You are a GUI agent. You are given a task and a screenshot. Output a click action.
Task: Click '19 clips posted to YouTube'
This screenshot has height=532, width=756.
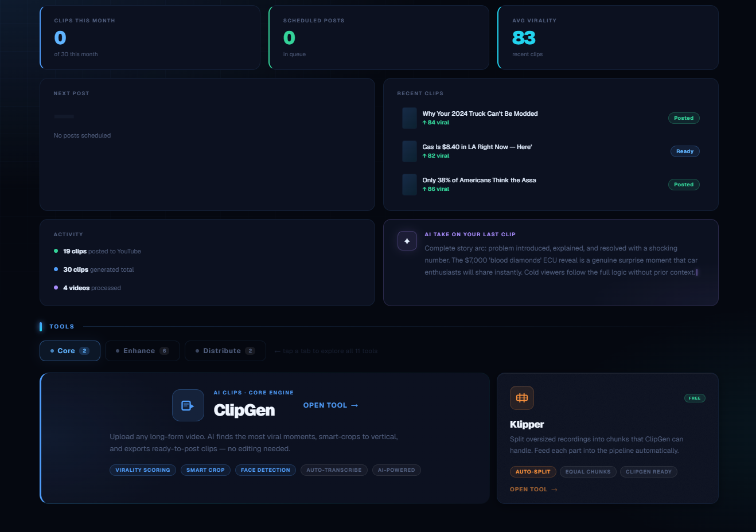pos(102,251)
